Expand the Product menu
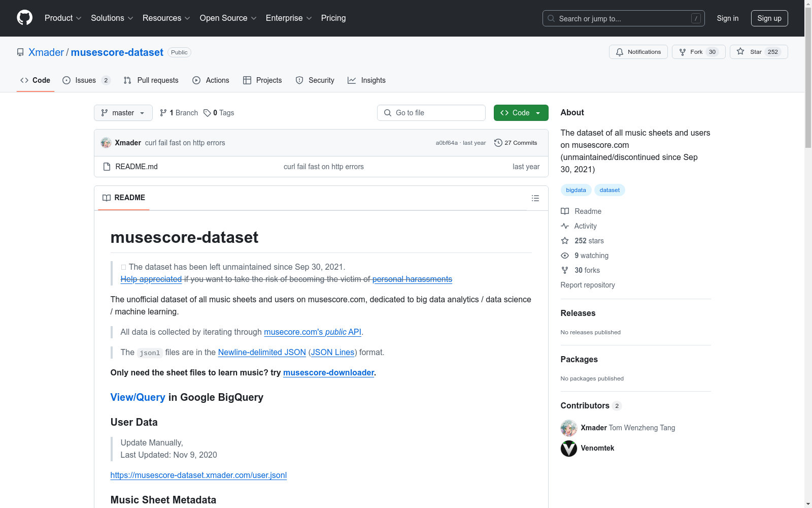 pos(63,18)
